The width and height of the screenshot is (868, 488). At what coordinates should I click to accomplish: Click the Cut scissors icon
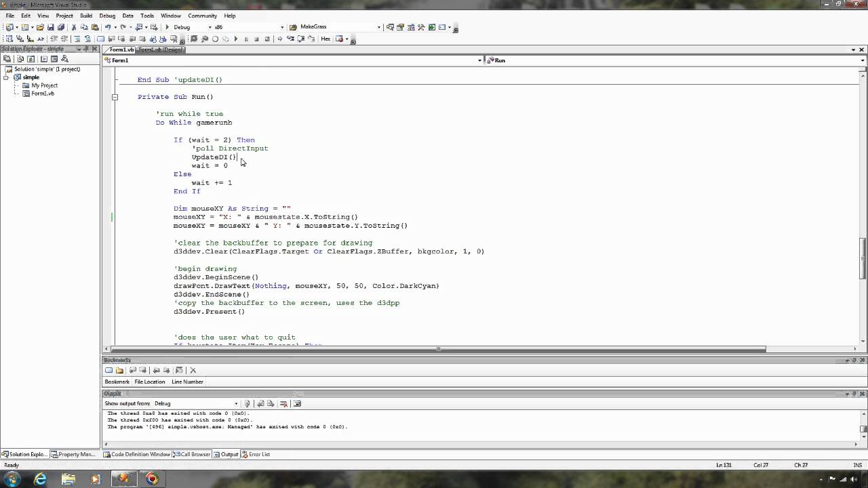tap(74, 27)
